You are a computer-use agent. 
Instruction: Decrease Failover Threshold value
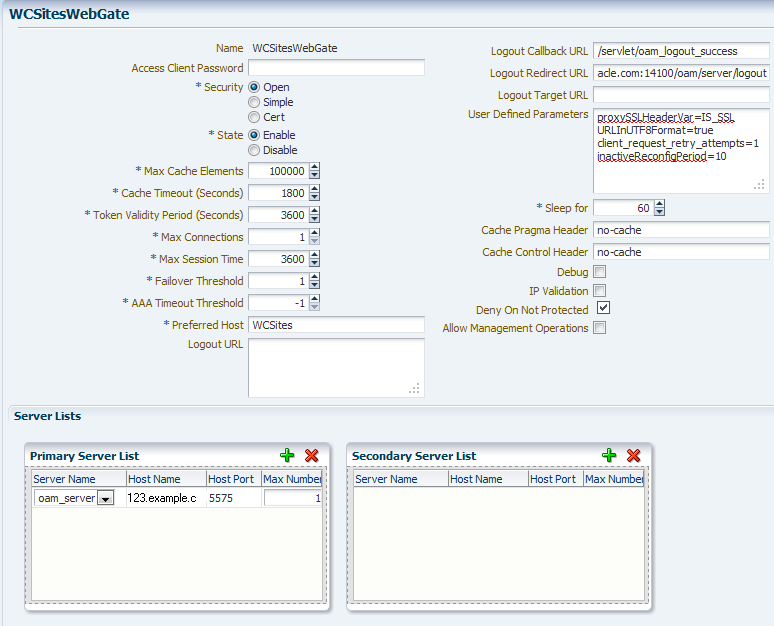coord(314,285)
